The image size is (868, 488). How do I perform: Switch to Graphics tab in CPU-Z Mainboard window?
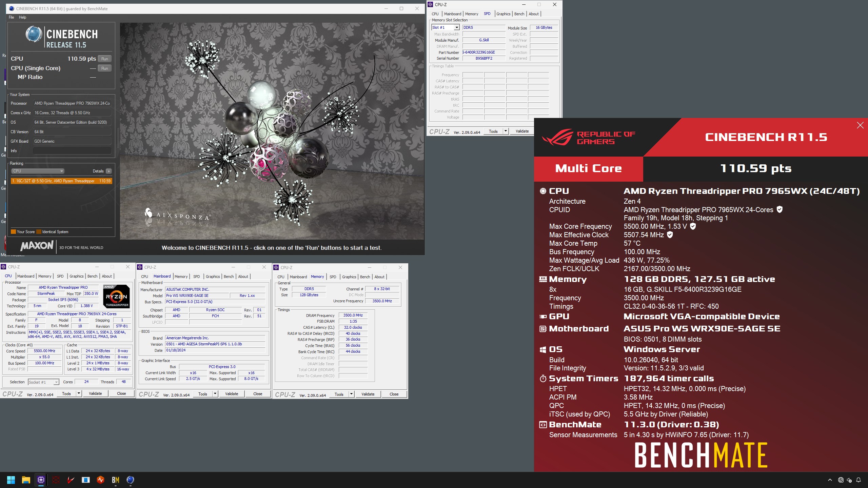pos(213,277)
